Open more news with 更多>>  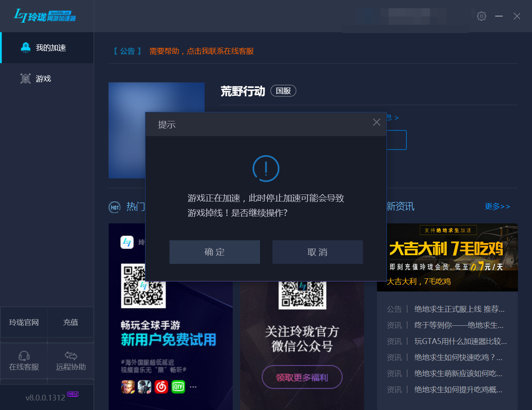pyautogui.click(x=497, y=206)
